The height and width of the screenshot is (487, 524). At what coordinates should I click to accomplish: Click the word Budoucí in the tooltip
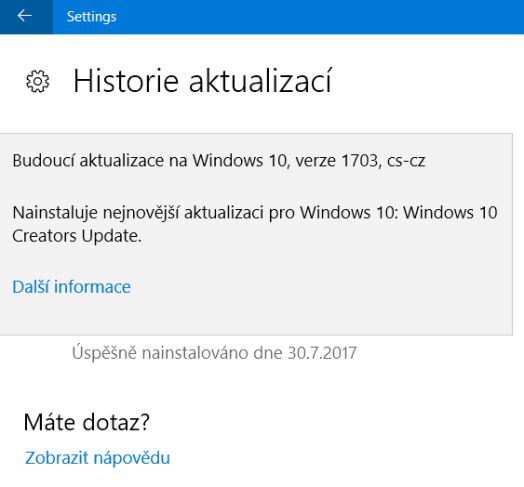[43, 160]
